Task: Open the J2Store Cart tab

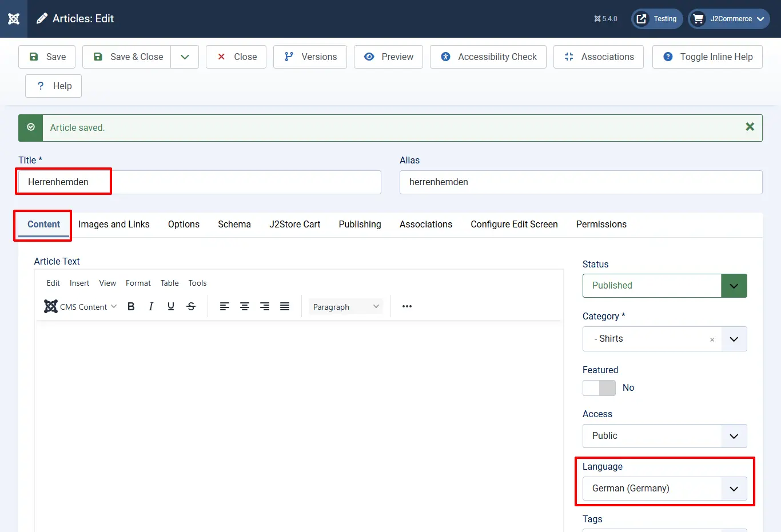Action: point(295,225)
